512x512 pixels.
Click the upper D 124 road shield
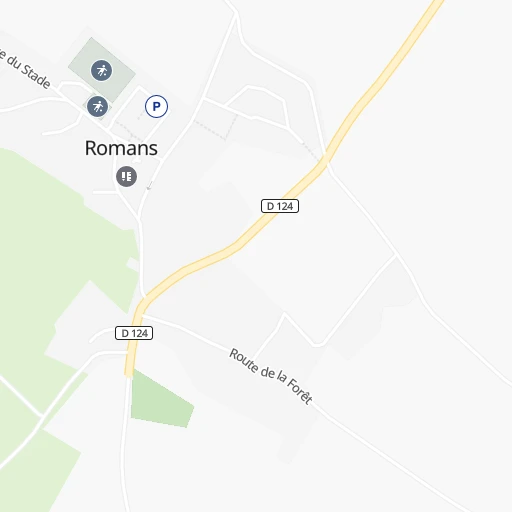coord(280,206)
